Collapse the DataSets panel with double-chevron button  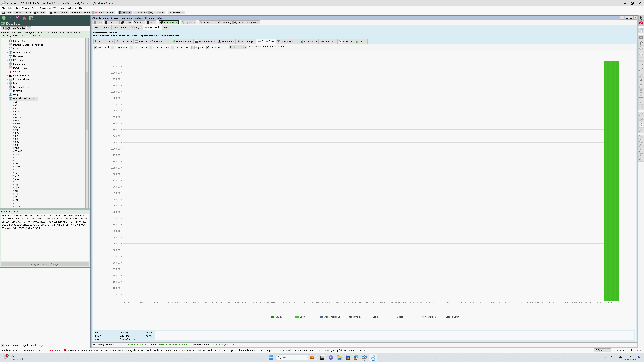(x=3, y=28)
